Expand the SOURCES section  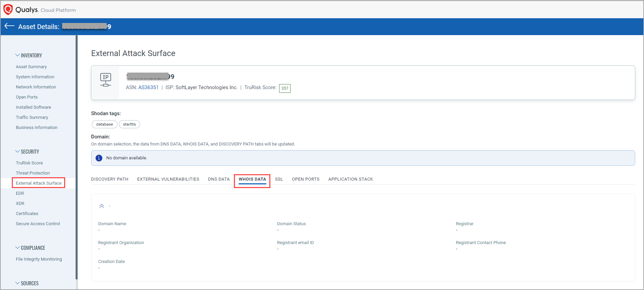coord(18,283)
